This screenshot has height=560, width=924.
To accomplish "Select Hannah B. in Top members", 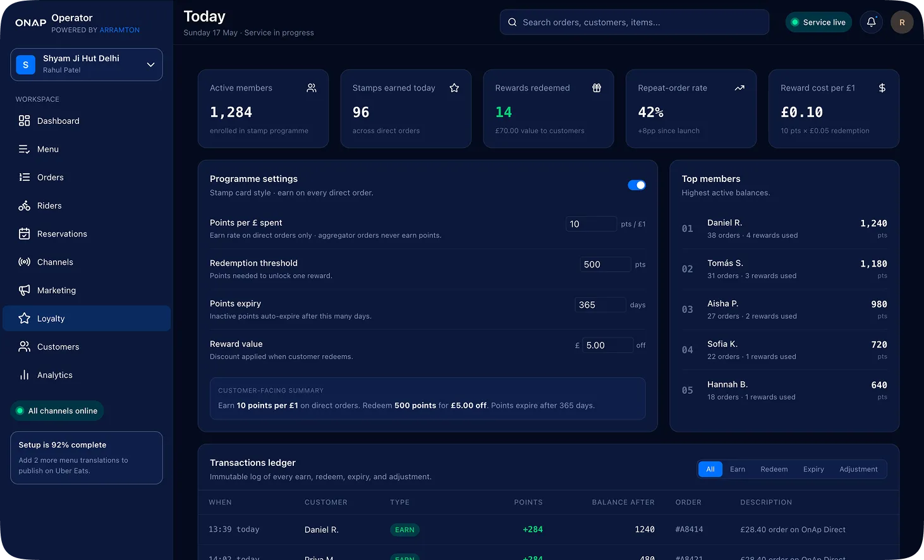I will tap(784, 391).
